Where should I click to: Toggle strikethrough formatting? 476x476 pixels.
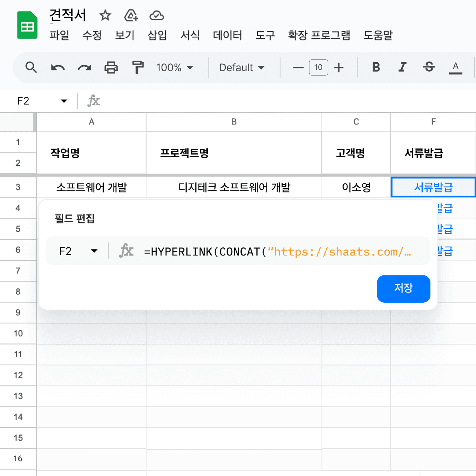click(x=429, y=67)
